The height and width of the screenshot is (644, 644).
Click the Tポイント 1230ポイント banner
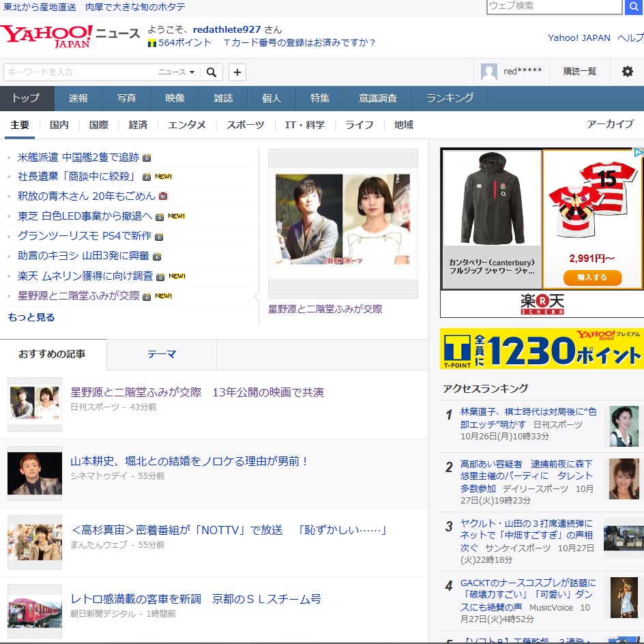542,349
